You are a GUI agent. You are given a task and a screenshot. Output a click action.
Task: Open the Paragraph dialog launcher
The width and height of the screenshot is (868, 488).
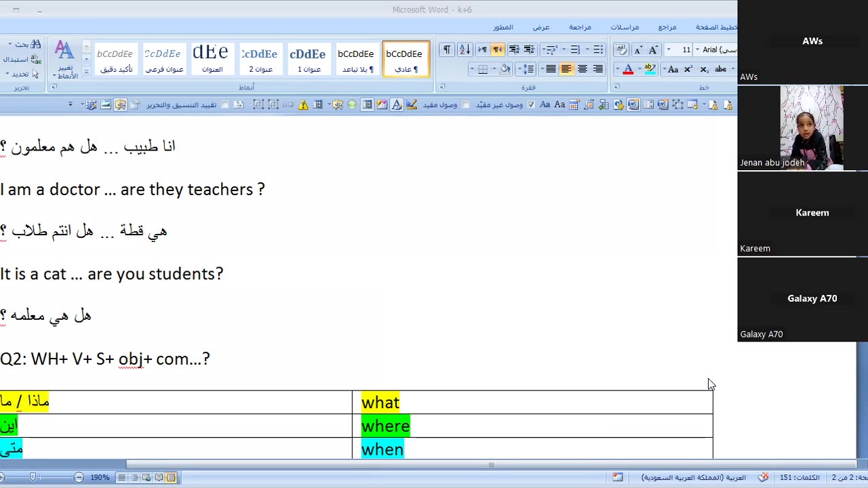click(442, 87)
